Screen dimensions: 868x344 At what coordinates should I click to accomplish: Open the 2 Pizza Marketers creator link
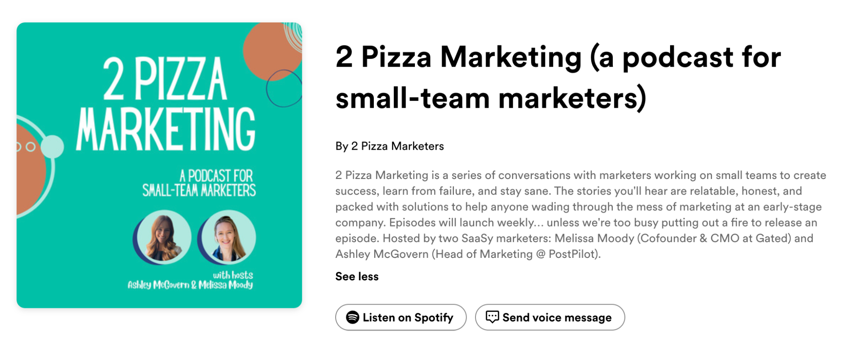click(397, 146)
